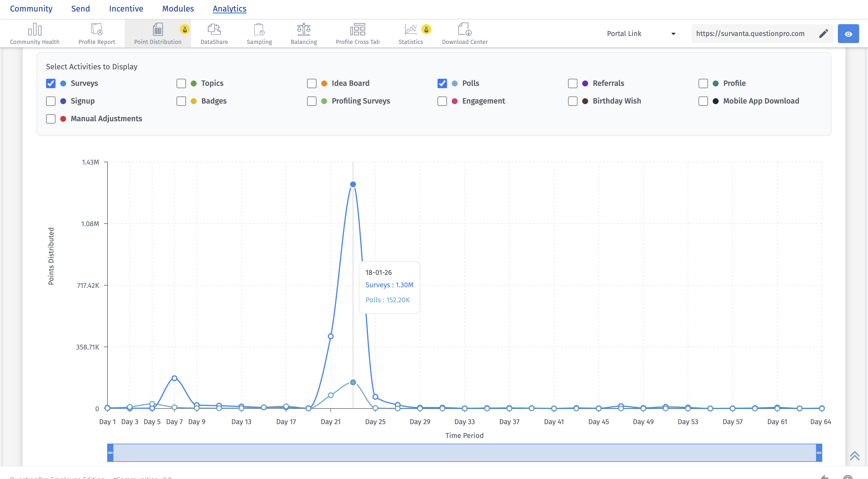The image size is (868, 479).
Task: Open the DataShare icon
Action: pyautogui.click(x=214, y=29)
